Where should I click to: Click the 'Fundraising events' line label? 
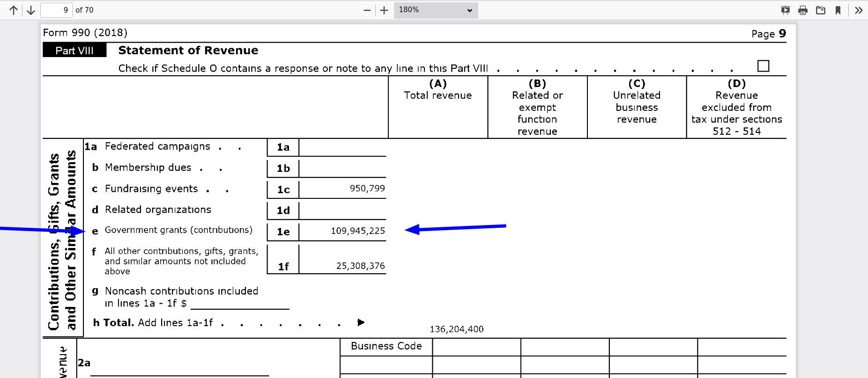pyautogui.click(x=151, y=189)
